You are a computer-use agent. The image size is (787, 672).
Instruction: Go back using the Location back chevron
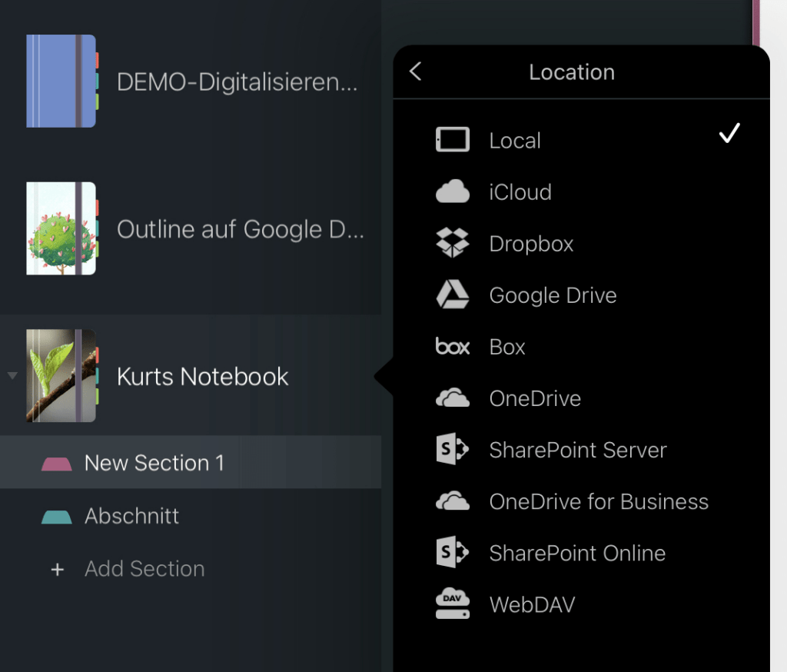point(416,72)
